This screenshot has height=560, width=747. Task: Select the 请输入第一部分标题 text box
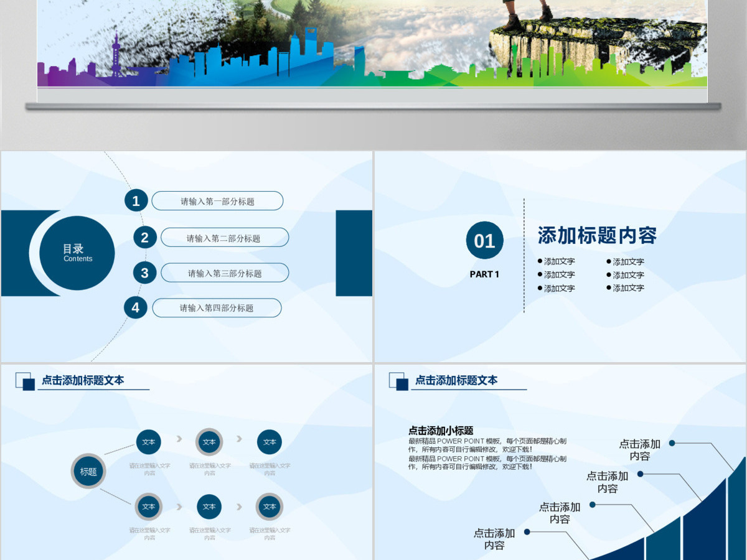(217, 201)
